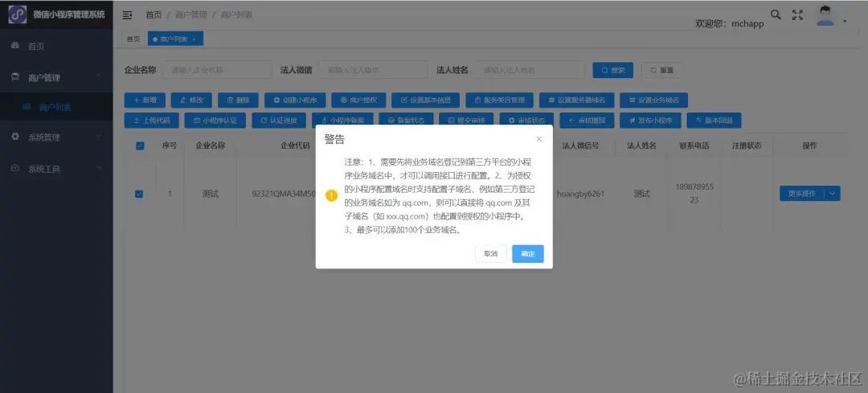Click the 服务类目管理 button

[499, 100]
